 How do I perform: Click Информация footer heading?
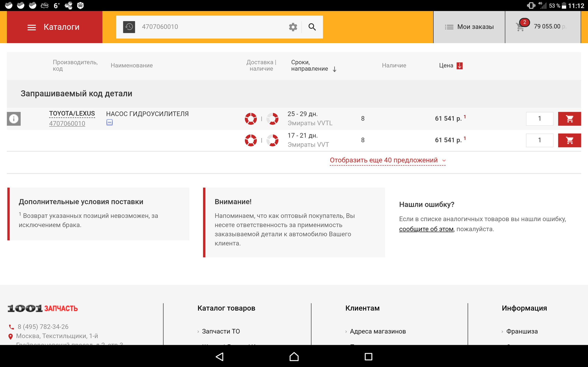coord(524,308)
